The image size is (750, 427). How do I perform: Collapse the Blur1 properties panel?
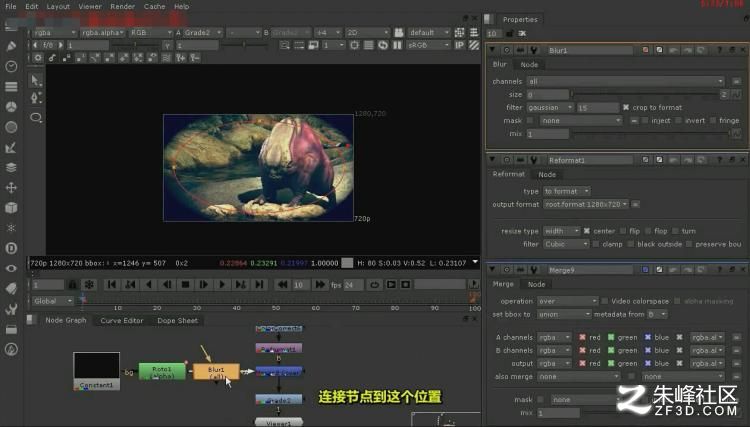coord(492,50)
